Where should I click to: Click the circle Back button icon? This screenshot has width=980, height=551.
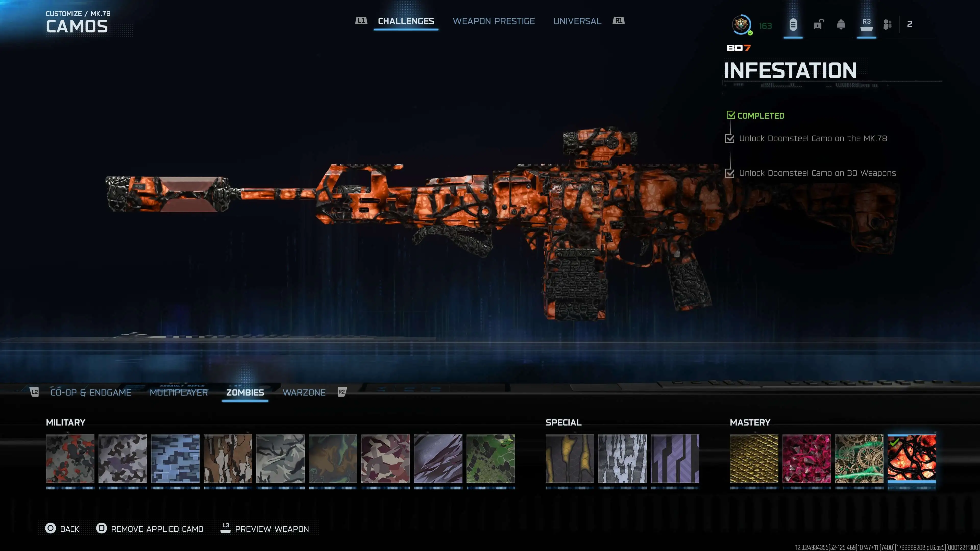[50, 529]
